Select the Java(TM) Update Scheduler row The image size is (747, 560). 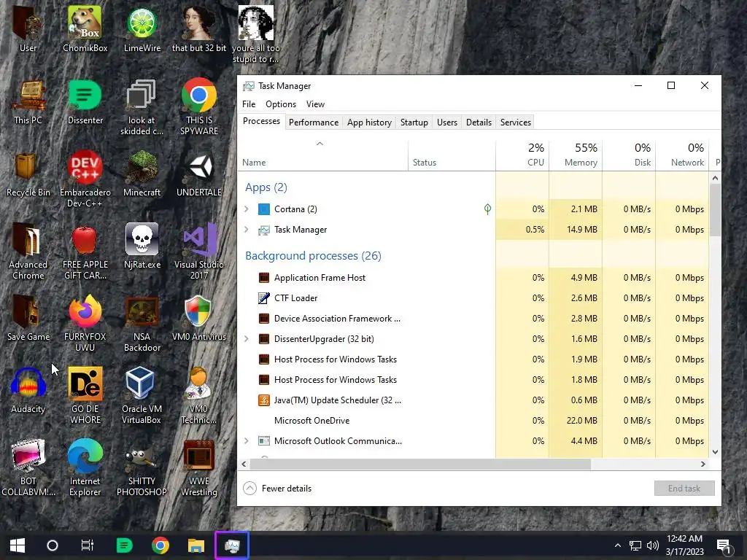pyautogui.click(x=473, y=400)
